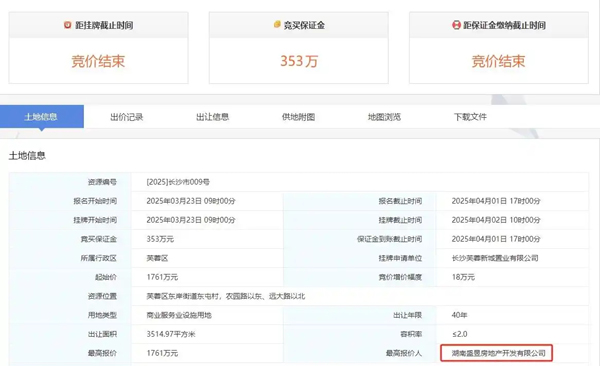Click the resource number [2025]长沙市009号
This screenshot has height=366, width=600.
pos(178,182)
